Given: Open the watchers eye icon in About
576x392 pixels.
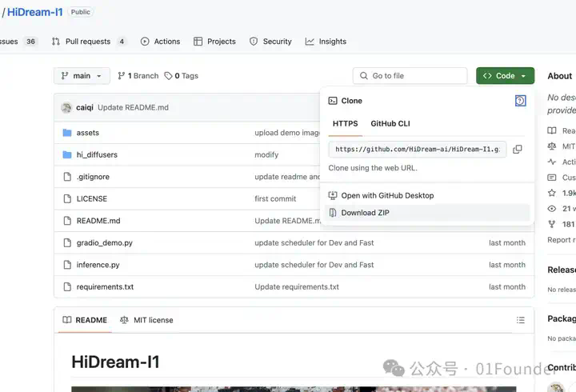Looking at the screenshot, I should coord(552,209).
